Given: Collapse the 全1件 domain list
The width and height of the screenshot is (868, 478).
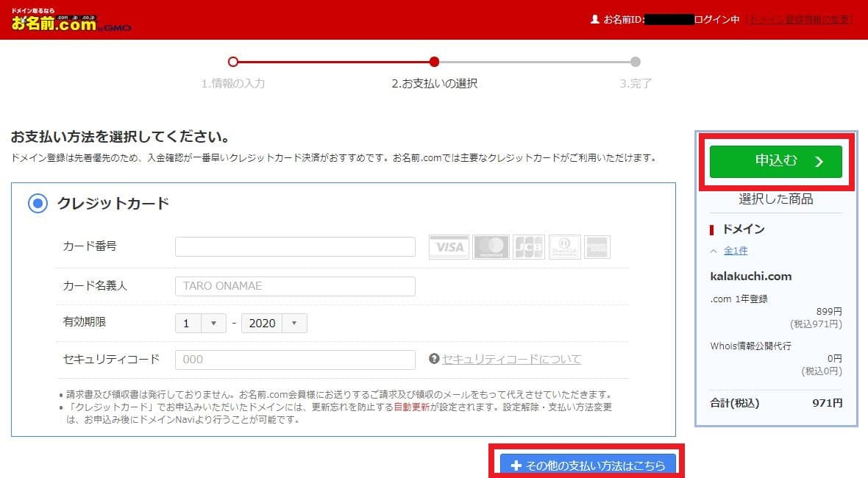Looking at the screenshot, I should [730, 251].
